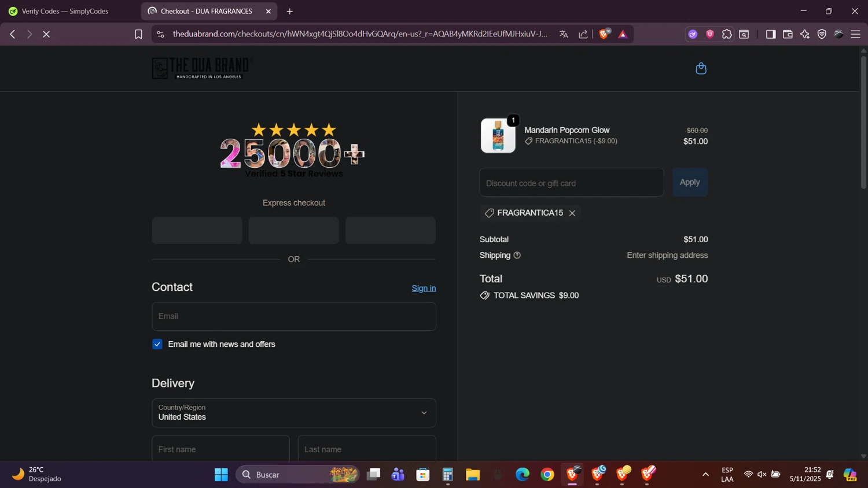Open the uBlock shield extension icon
868x488 pixels.
pos(710,34)
